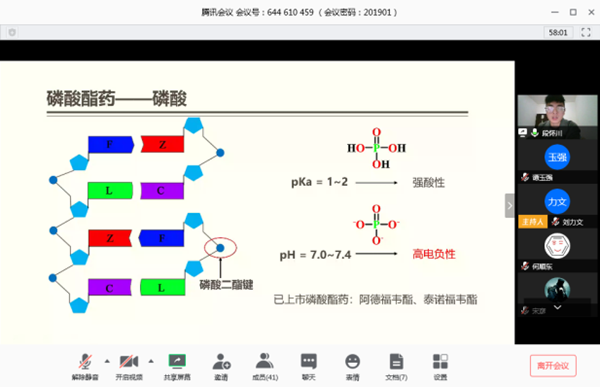Select the 力文 host avatar

click(557, 201)
